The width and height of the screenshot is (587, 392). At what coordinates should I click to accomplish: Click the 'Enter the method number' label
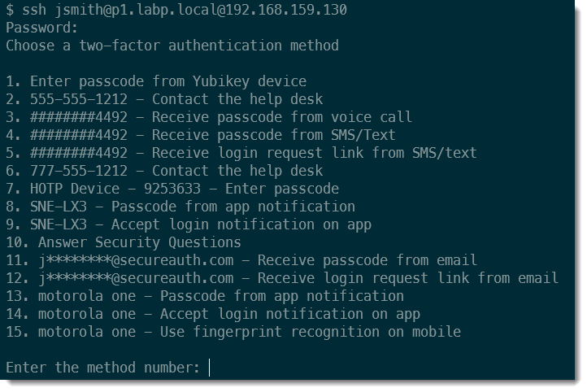click(x=102, y=368)
